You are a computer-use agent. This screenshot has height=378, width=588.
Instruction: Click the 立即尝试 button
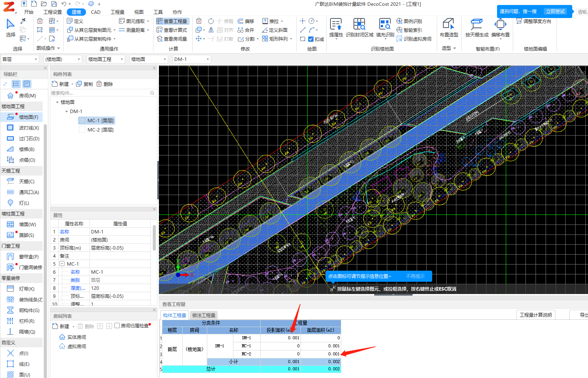[x=555, y=12]
